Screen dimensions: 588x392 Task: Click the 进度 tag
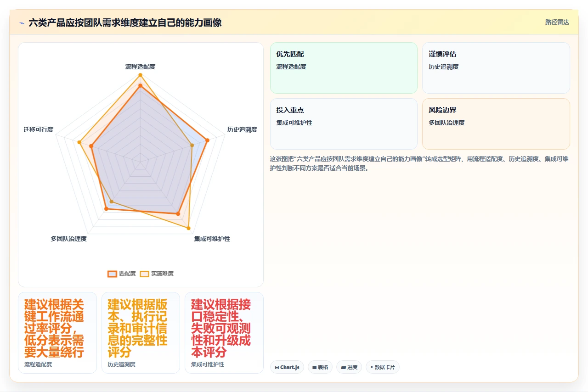[x=349, y=367]
